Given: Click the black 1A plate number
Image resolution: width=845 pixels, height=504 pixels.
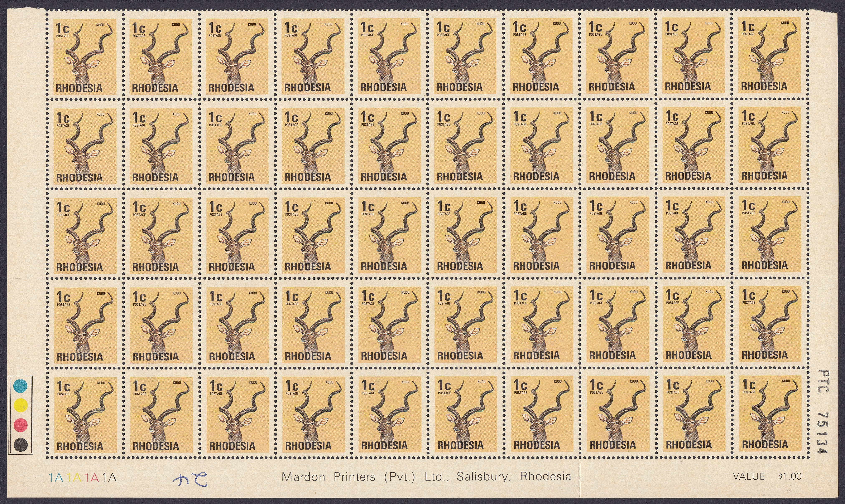Looking at the screenshot, I should pyautogui.click(x=109, y=478).
